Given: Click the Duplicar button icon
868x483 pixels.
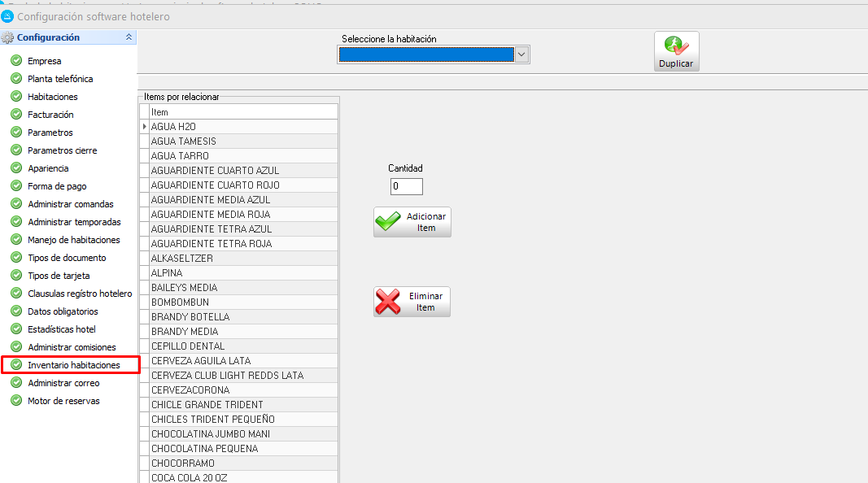Looking at the screenshot, I should (675, 46).
